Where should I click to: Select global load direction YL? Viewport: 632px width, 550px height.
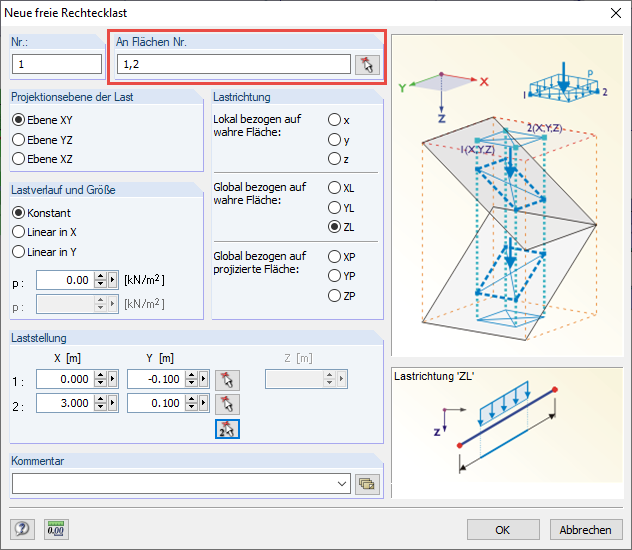click(341, 208)
